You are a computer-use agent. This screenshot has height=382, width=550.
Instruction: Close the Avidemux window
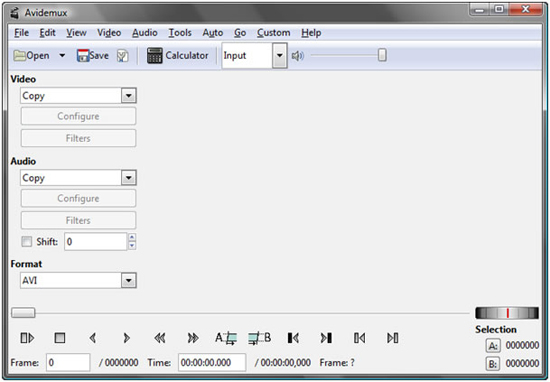tap(525, 10)
